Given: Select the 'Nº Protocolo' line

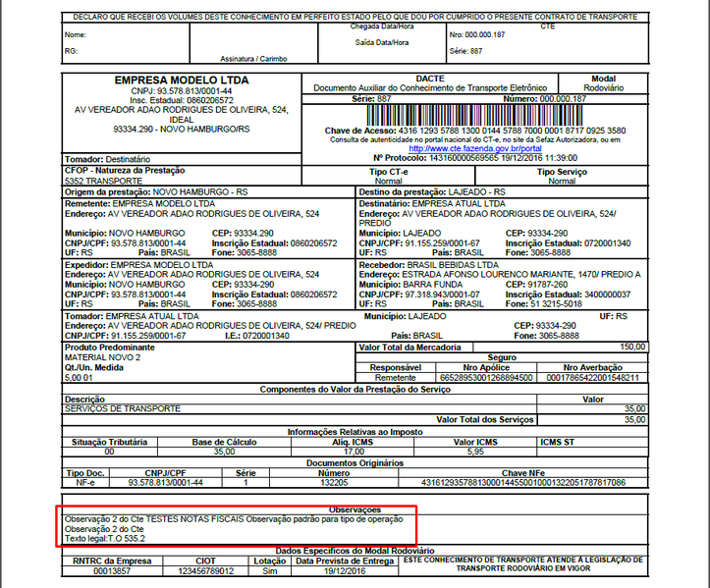Looking at the screenshot, I should pyautogui.click(x=475, y=158).
